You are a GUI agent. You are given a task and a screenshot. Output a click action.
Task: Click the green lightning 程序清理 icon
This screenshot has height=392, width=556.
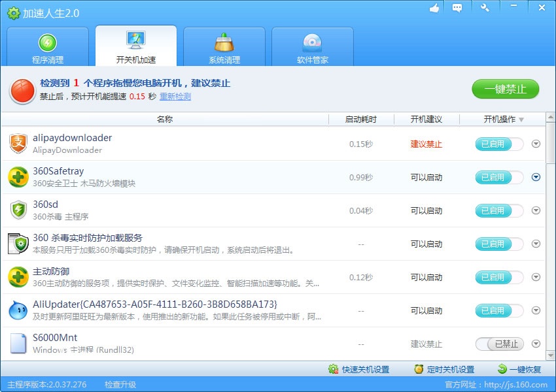point(48,43)
